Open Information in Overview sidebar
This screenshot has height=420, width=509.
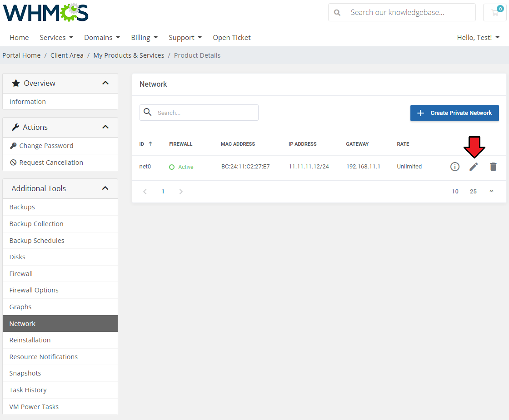point(60,102)
